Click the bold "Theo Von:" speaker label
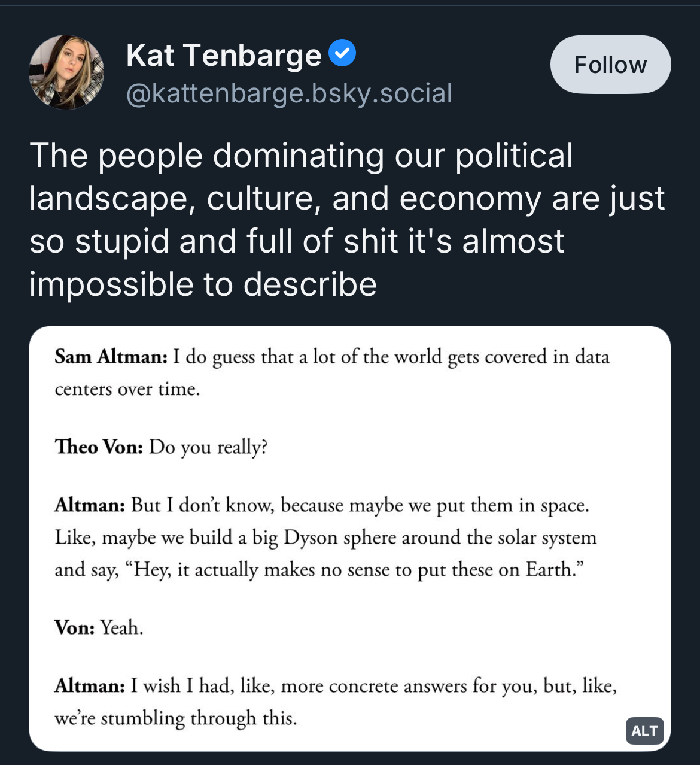The image size is (700, 765). 99,447
